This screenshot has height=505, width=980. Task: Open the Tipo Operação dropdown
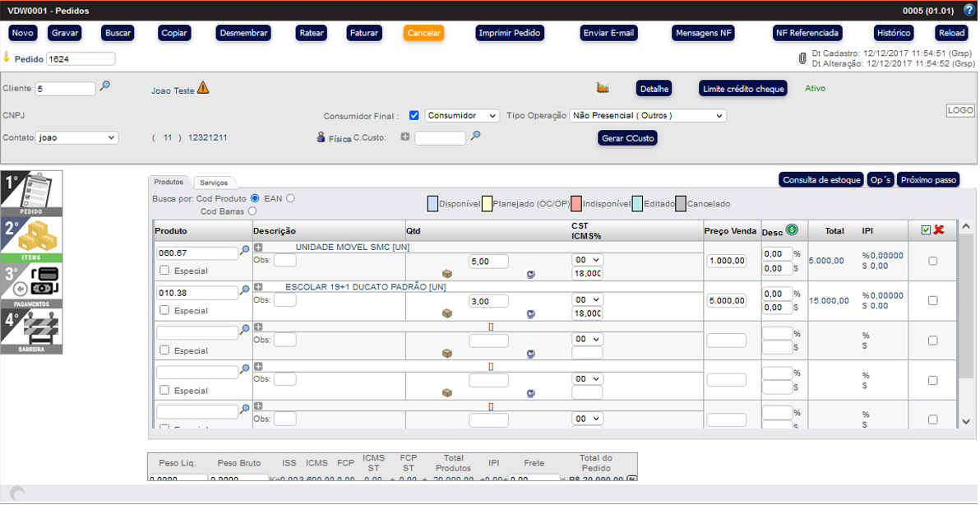[648, 116]
